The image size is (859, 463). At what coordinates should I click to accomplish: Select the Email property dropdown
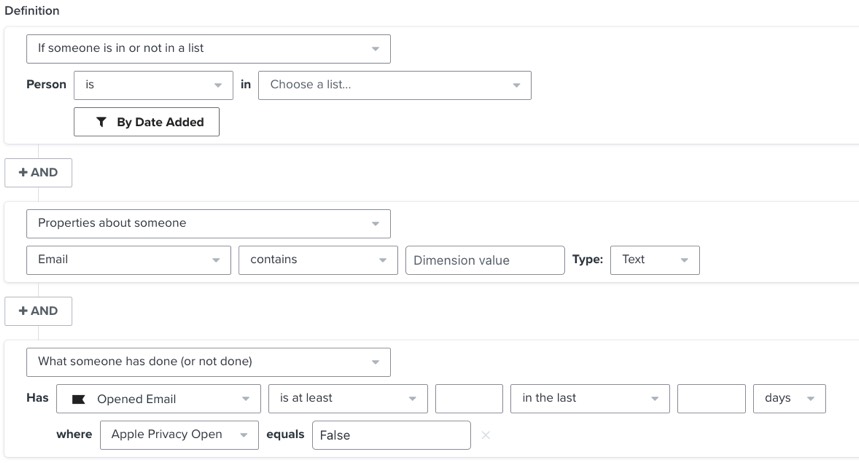click(128, 260)
